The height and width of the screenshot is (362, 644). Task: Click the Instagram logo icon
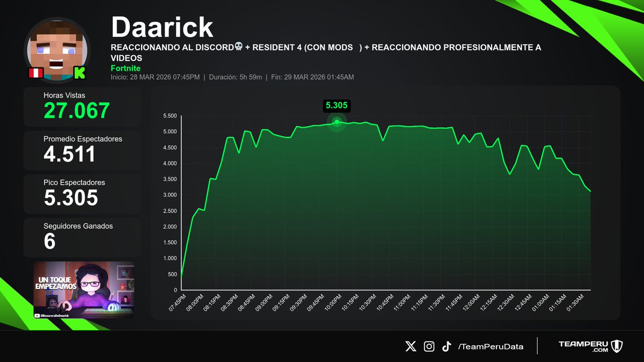(429, 346)
